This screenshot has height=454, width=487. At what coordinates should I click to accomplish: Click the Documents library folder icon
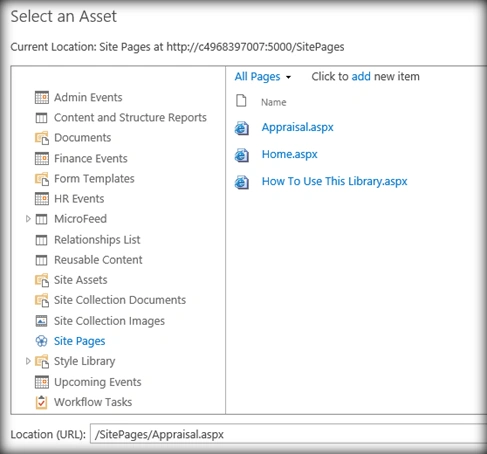pyautogui.click(x=42, y=138)
